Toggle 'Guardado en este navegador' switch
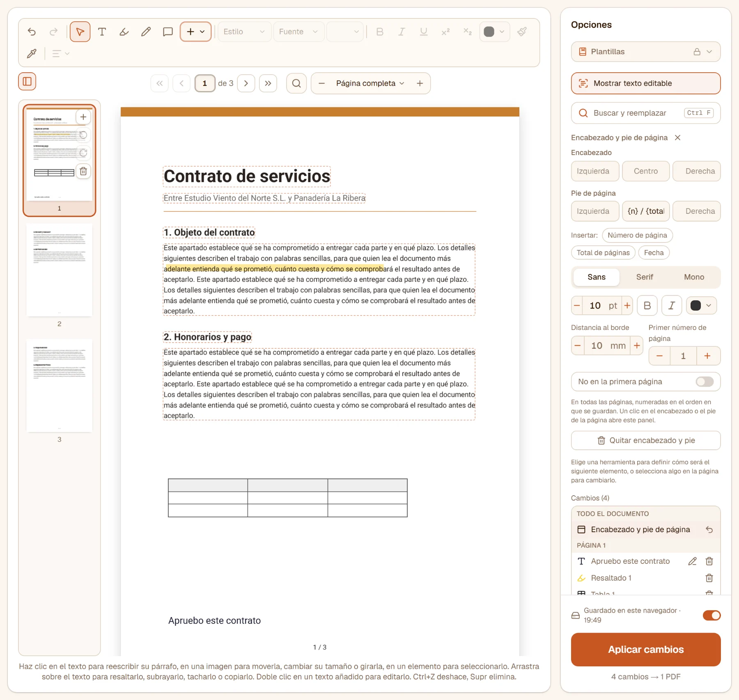The width and height of the screenshot is (739, 700). 711,615
